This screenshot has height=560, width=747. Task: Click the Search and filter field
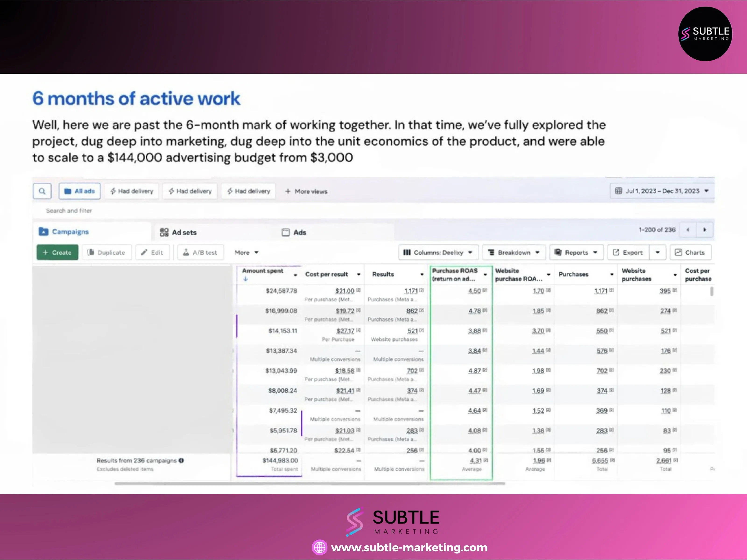tap(69, 211)
